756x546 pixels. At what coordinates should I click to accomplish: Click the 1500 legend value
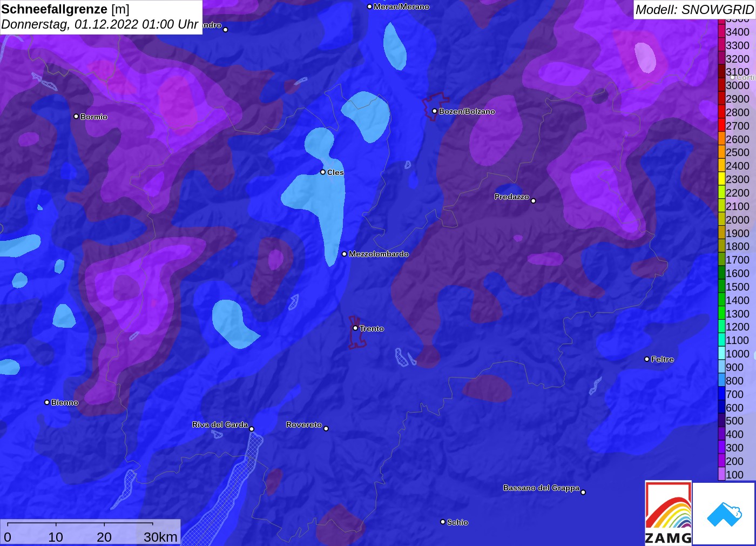coord(738,287)
